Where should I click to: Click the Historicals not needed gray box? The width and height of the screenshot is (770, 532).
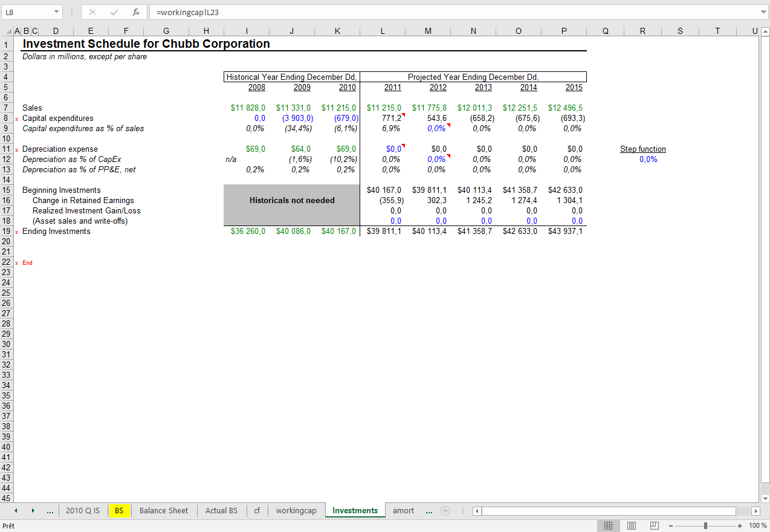tap(292, 206)
